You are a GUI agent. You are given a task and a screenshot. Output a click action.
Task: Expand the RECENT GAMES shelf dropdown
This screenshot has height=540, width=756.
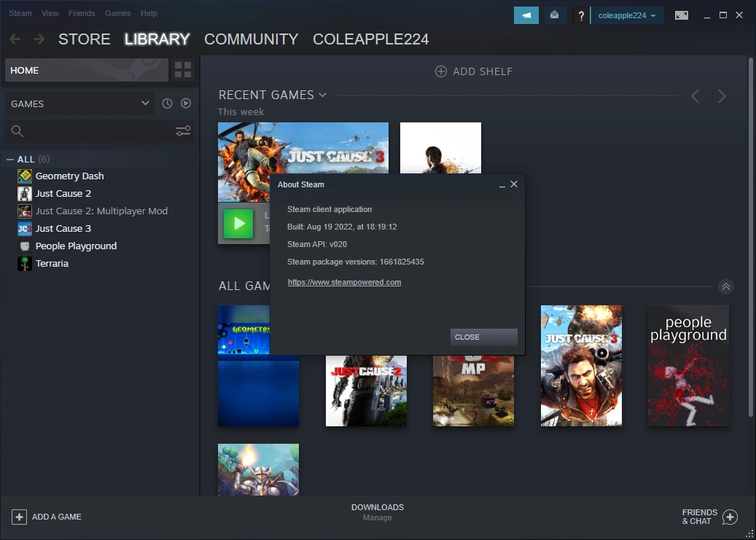323,95
